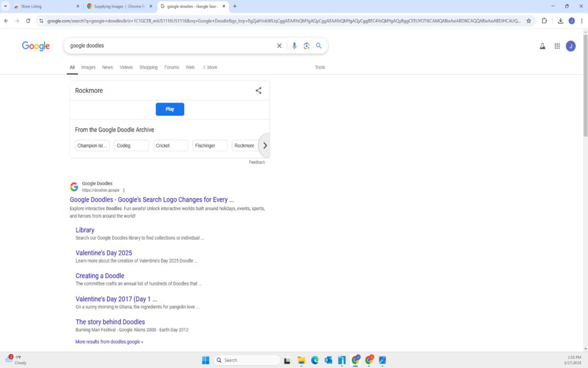This screenshot has height=368, width=588.
Task: Open the Creating a Doodle sitelink
Action: tap(100, 276)
